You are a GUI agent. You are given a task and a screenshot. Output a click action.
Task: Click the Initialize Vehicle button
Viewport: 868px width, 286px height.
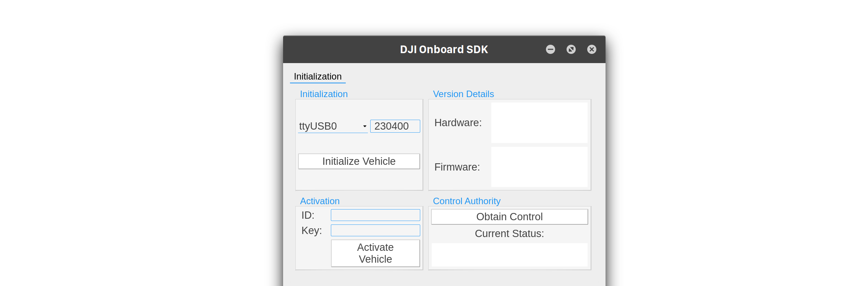pos(359,161)
